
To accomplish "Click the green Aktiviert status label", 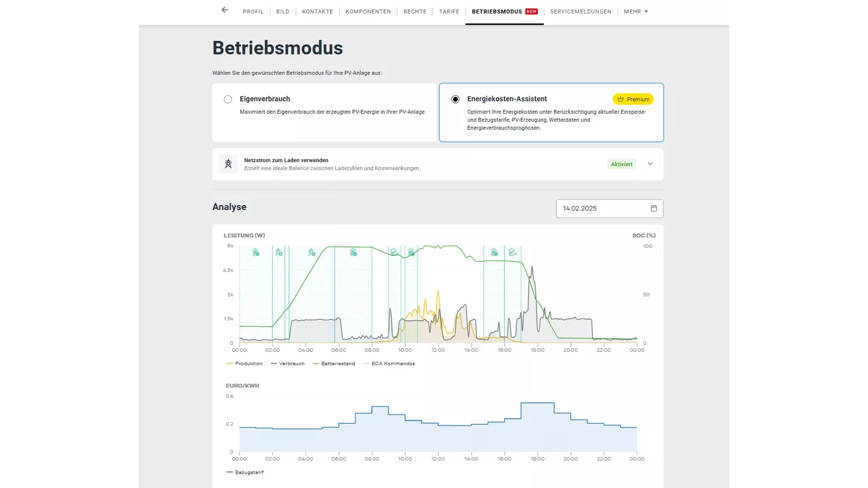I will click(x=622, y=164).
